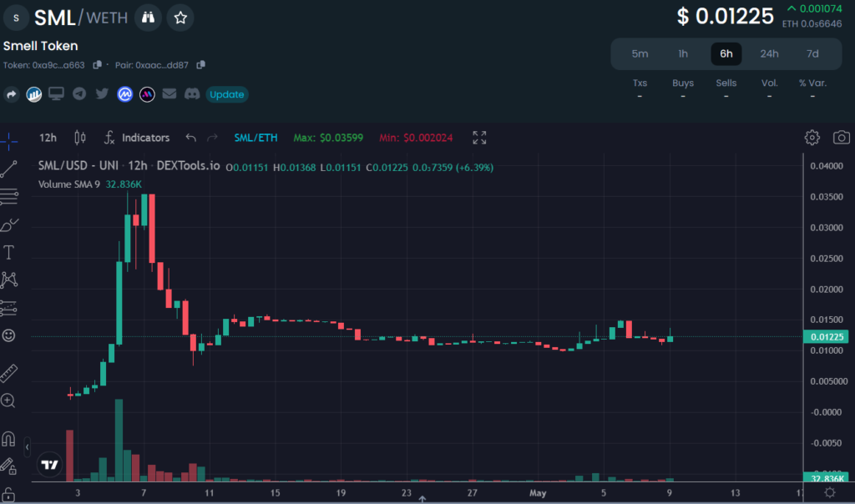Open the emoji sticker tool
The width and height of the screenshot is (855, 504).
(x=9, y=335)
